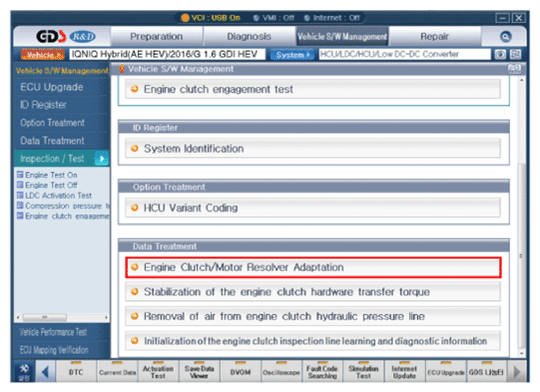Click bottom toolbar left arrow
This screenshot has height=392, width=540.
point(45,372)
